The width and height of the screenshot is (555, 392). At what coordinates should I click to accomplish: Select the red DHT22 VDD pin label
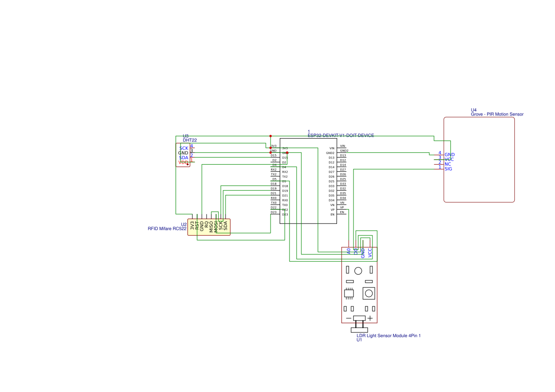183,162
